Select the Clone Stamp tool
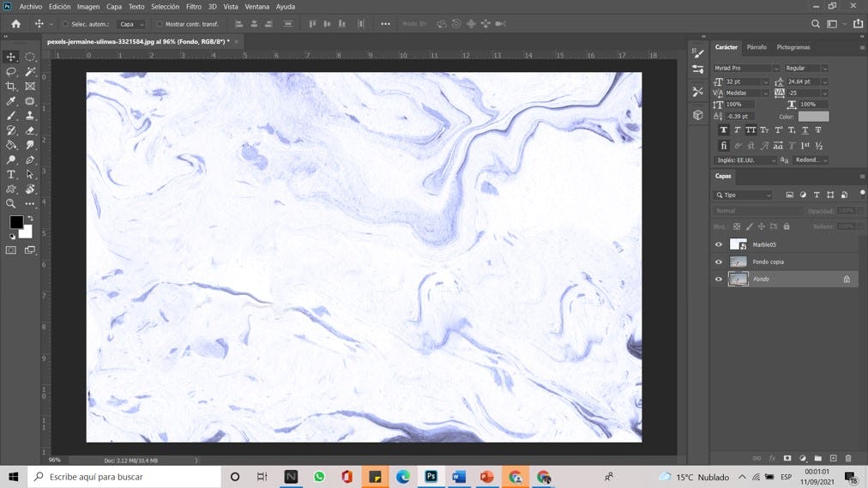This screenshot has width=868, height=488. 30,116
